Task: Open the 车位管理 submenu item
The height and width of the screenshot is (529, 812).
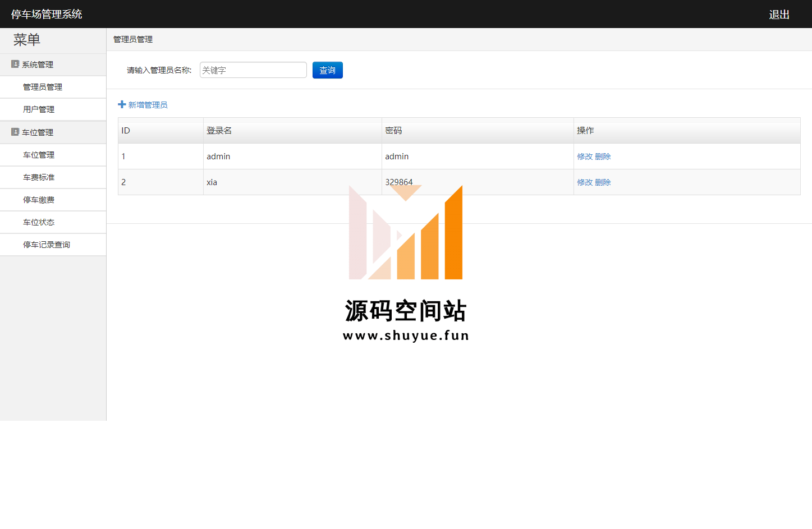Action: pyautogui.click(x=53, y=155)
